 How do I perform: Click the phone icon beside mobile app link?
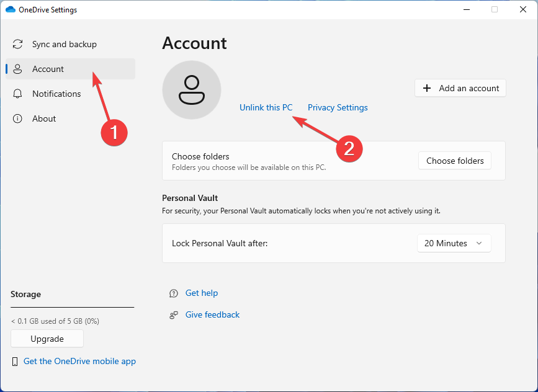click(x=15, y=362)
